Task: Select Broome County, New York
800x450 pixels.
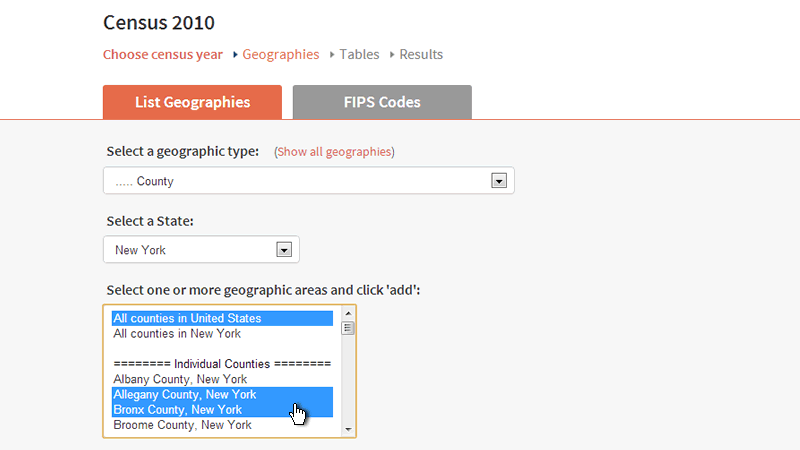Action: tap(222, 425)
